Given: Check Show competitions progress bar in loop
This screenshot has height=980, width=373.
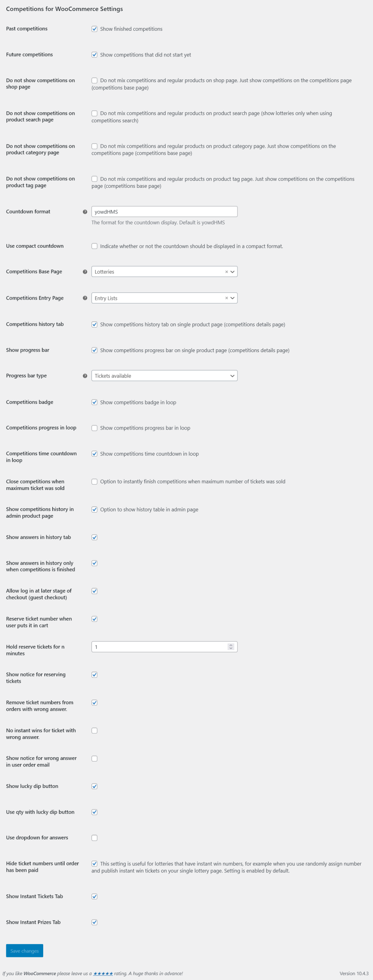Looking at the screenshot, I should [x=95, y=428].
